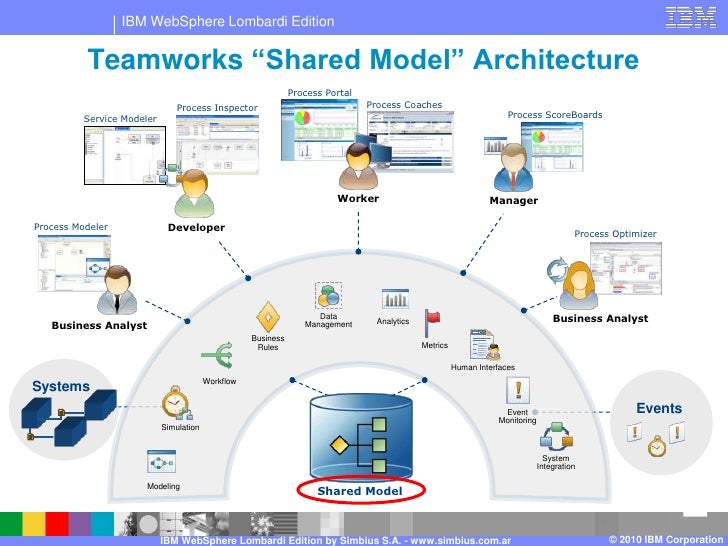Viewport: 728px width, 546px height.
Task: Click the Manager person icon
Action: (513, 168)
